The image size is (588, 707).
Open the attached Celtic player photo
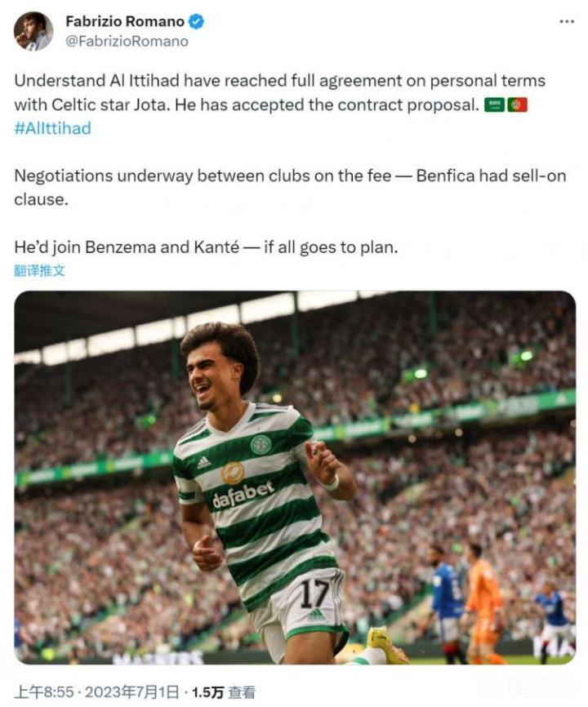(x=295, y=478)
